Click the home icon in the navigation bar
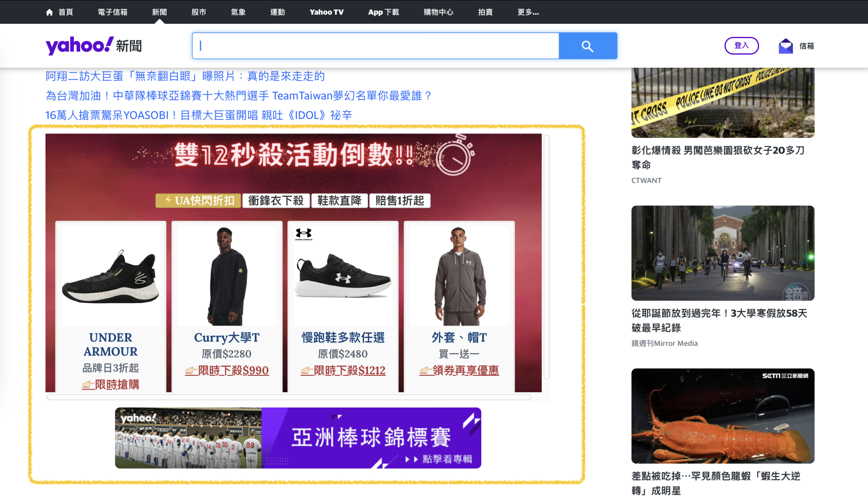The image size is (868, 499). pos(49,12)
